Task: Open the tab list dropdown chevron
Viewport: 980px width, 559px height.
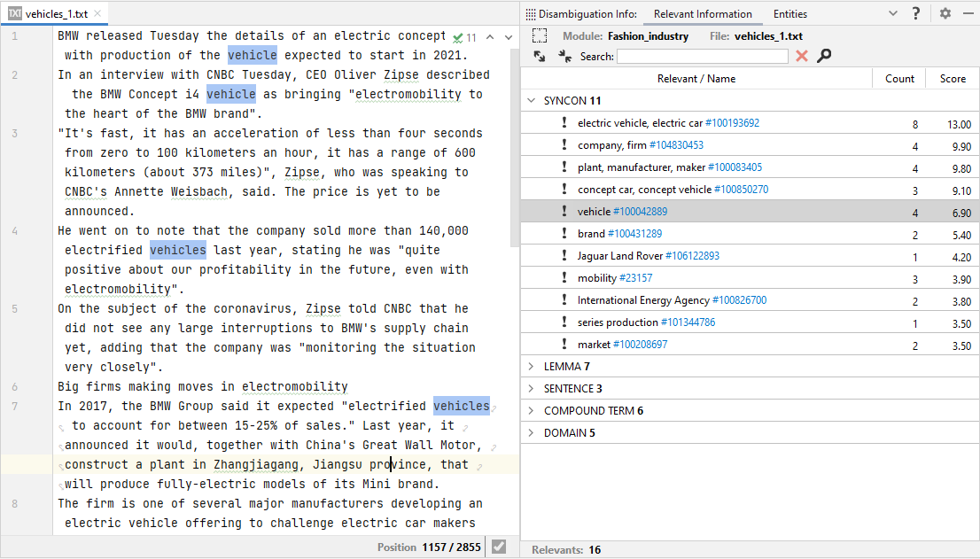Action: (893, 13)
